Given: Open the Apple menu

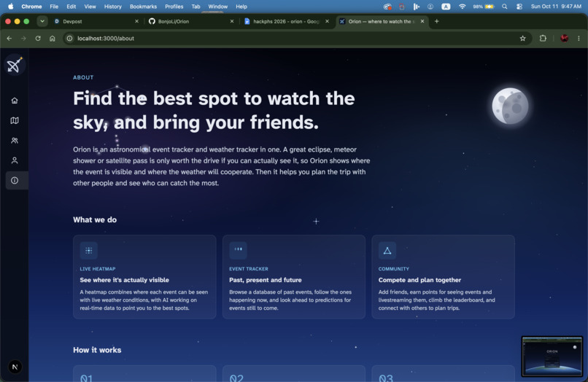Looking at the screenshot, I should pyautogui.click(x=11, y=7).
